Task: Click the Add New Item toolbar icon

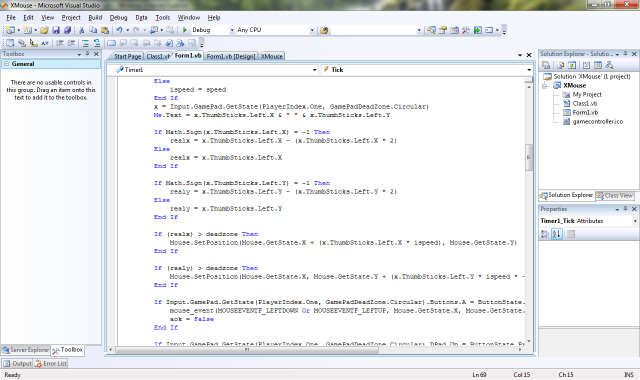Action: click(x=27, y=30)
